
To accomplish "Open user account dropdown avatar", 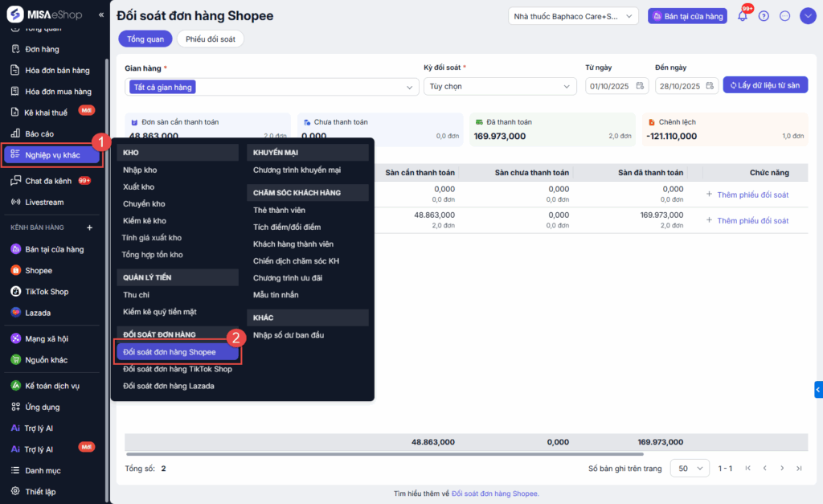I will tap(808, 16).
